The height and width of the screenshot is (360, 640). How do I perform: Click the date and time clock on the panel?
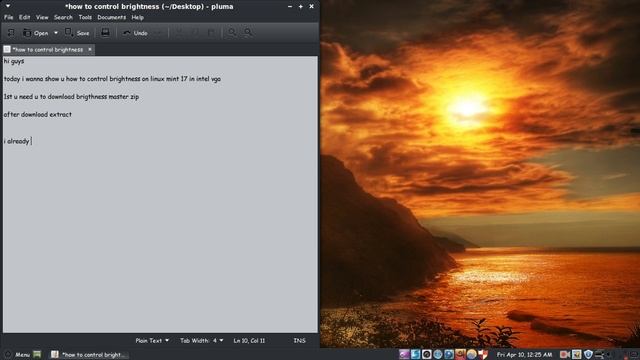tap(524, 355)
